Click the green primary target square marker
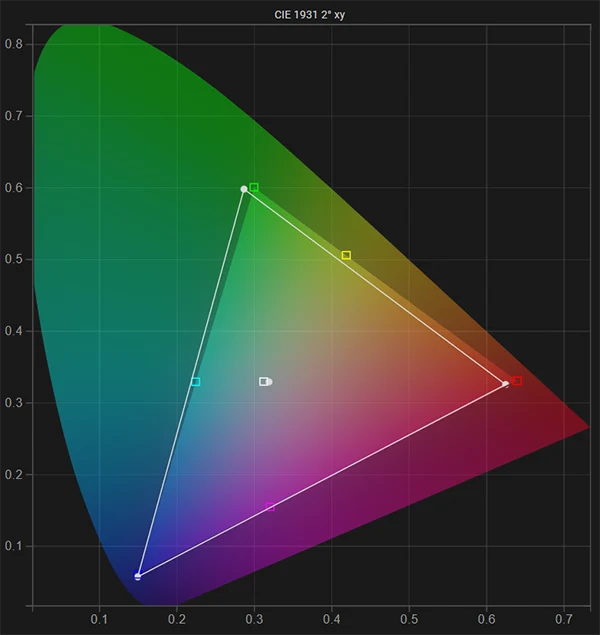This screenshot has width=600, height=635. point(254,187)
